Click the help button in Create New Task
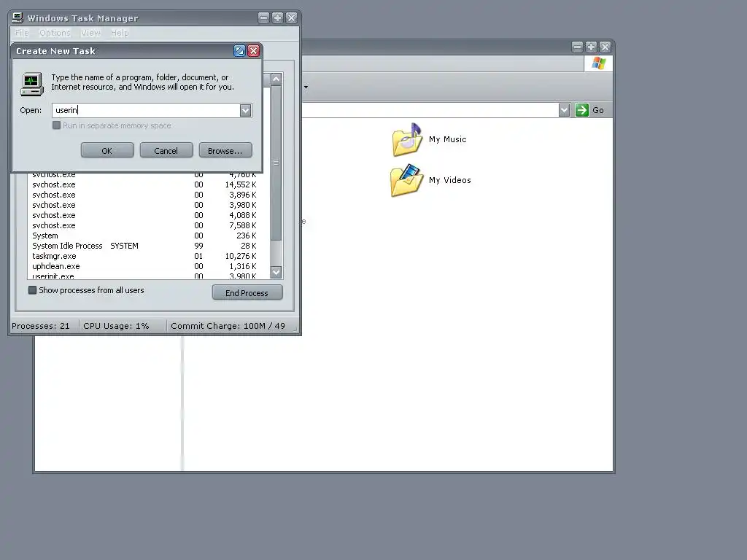 point(239,50)
